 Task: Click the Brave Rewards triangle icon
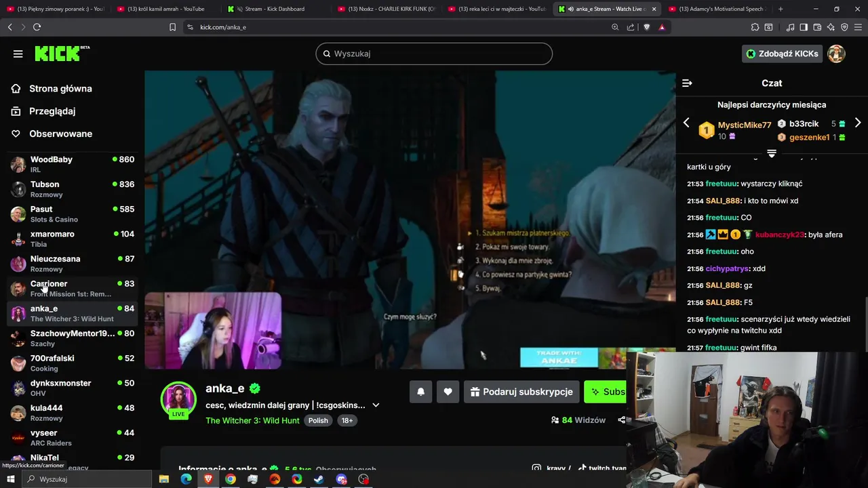tap(662, 27)
